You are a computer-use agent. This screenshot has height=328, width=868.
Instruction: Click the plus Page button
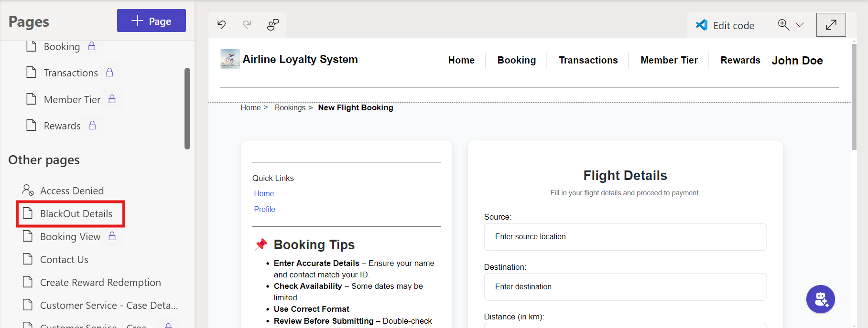[151, 21]
